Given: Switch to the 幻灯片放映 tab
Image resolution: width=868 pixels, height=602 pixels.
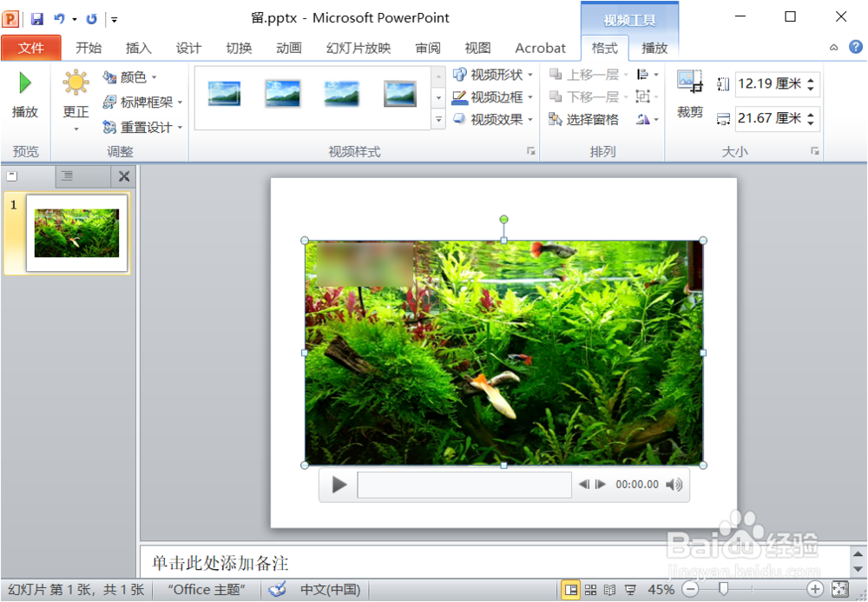Looking at the screenshot, I should point(358,48).
